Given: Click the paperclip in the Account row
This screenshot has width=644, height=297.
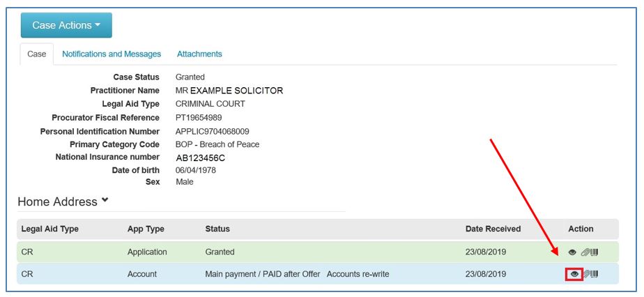Looking at the screenshot, I should click(586, 274).
